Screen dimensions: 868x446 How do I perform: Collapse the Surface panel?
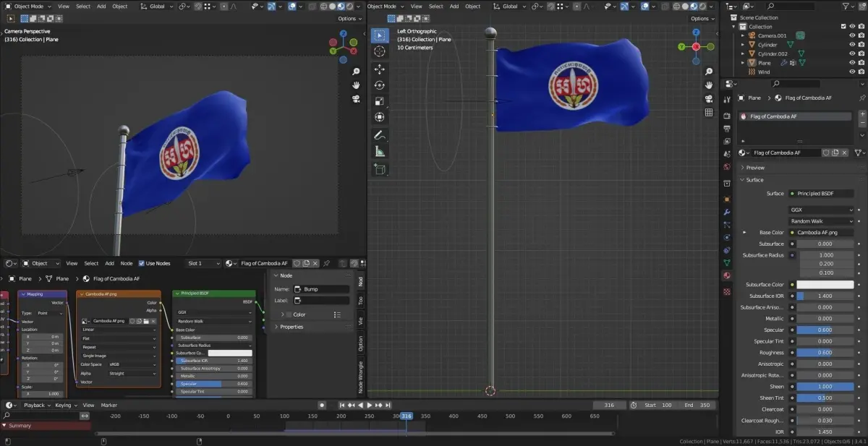pos(754,180)
